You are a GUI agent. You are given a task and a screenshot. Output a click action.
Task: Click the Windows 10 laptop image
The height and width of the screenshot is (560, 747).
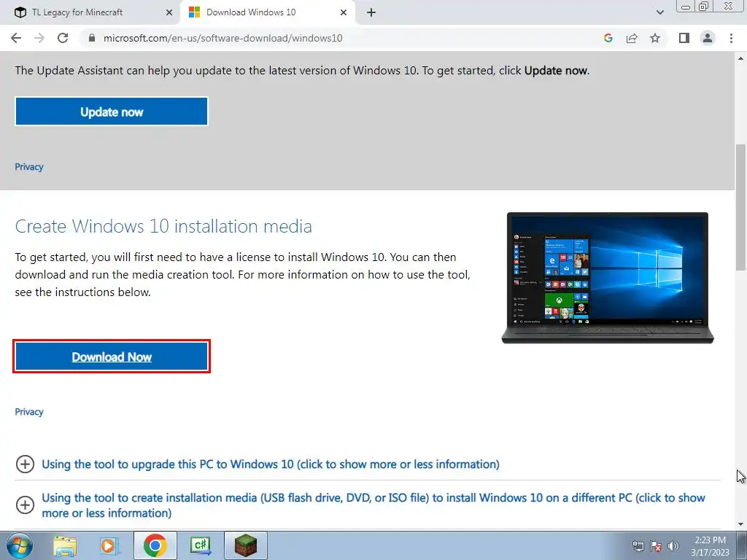[x=608, y=278]
